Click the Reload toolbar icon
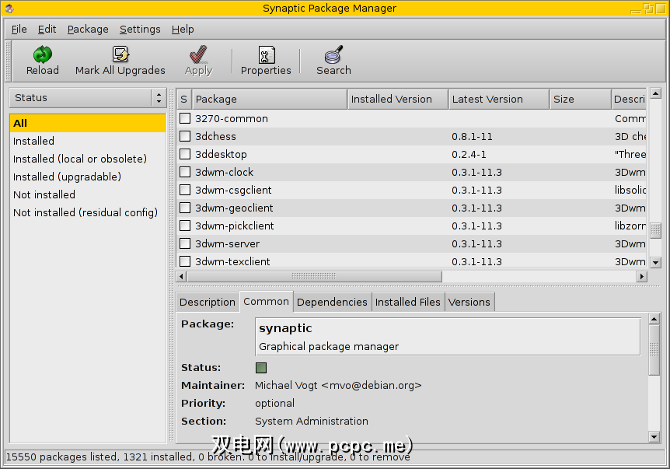 click(42, 55)
